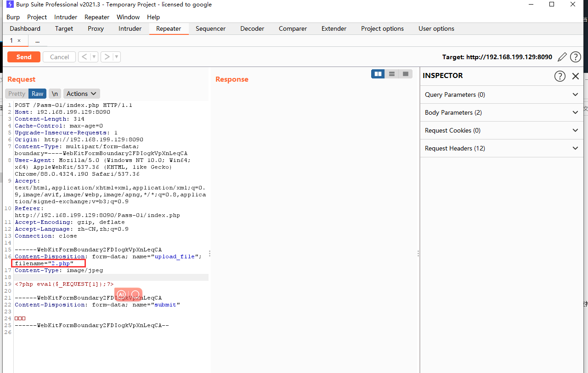The image size is (588, 373).
Task: Switch to the Target tab
Action: coord(64,28)
